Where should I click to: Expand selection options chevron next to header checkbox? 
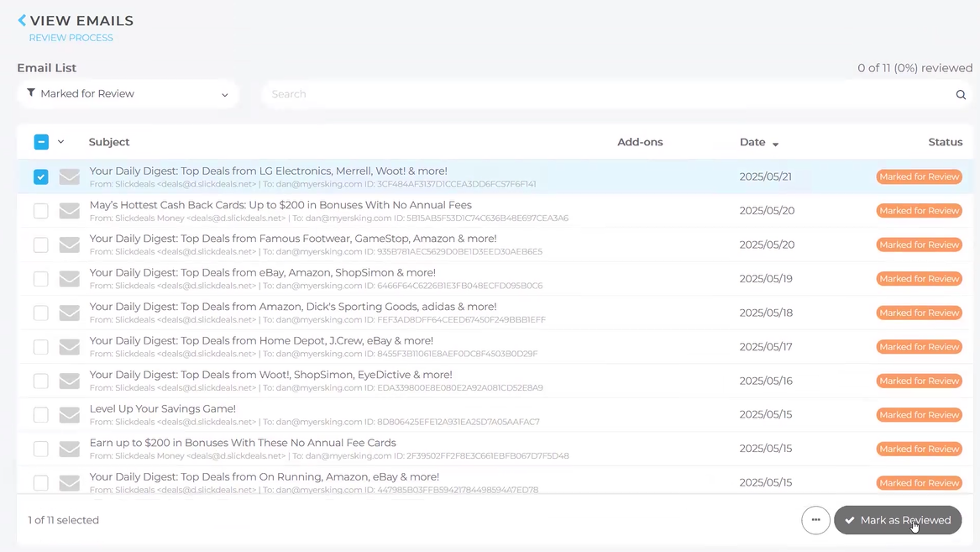coord(61,142)
